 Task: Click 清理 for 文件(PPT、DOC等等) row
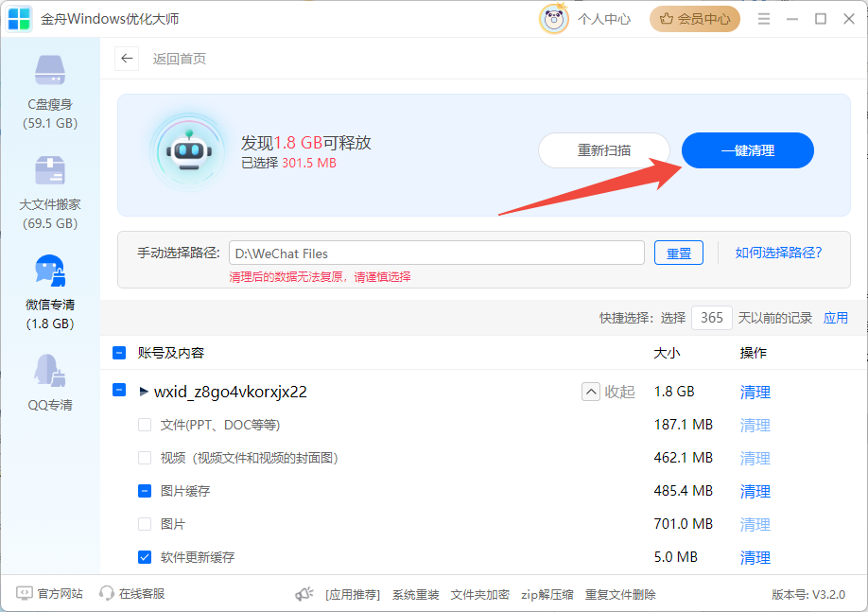(755, 426)
